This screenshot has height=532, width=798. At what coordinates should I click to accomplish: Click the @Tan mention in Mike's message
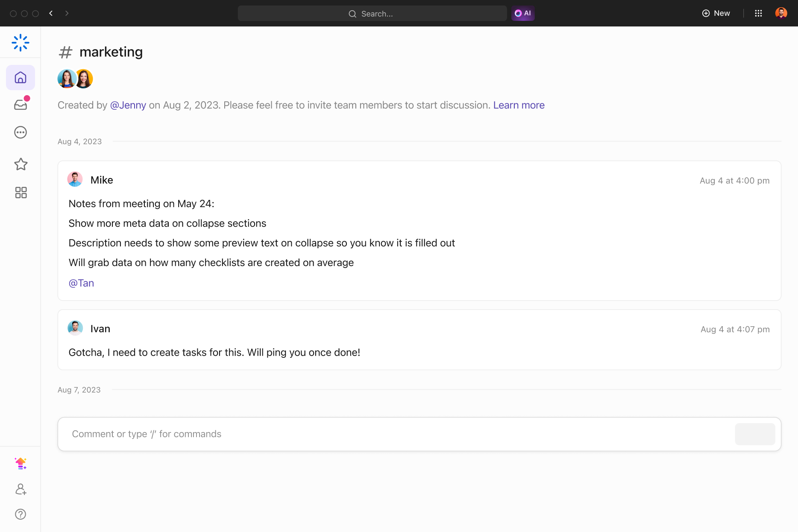tap(81, 283)
